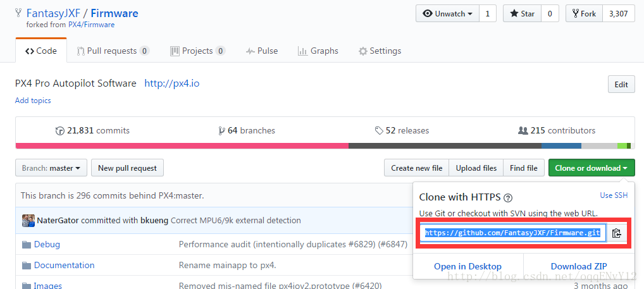Click the Pull requests tab icon

(x=80, y=51)
